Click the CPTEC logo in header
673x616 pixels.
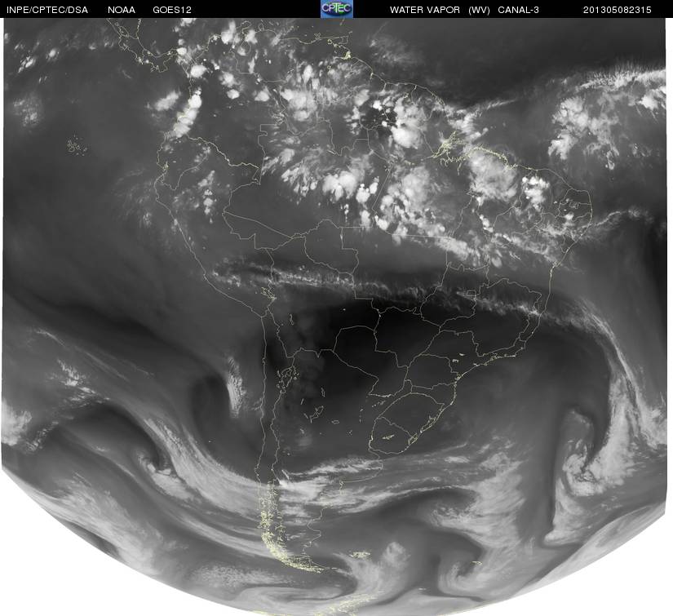[337, 9]
